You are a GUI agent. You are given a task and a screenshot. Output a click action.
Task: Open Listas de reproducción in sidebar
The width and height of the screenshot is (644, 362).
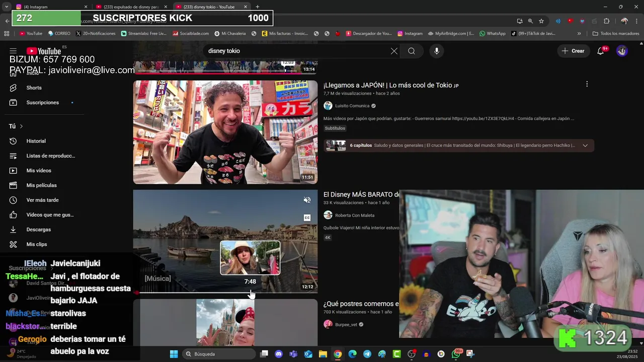click(50, 156)
